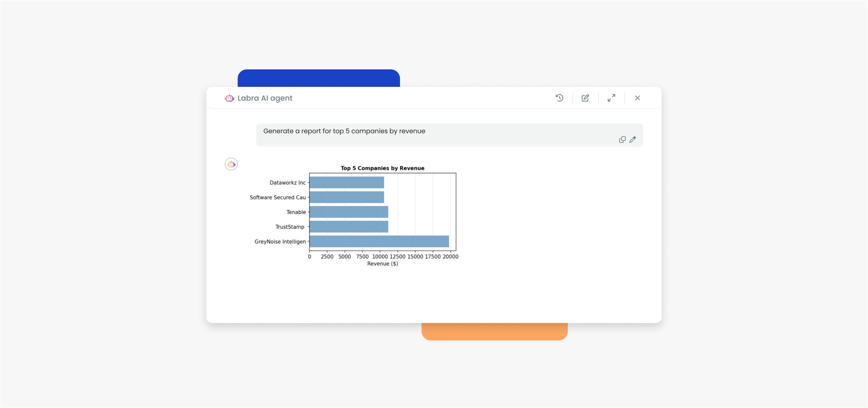Click the bot avatar beside the chart
868x408 pixels.
point(231,164)
